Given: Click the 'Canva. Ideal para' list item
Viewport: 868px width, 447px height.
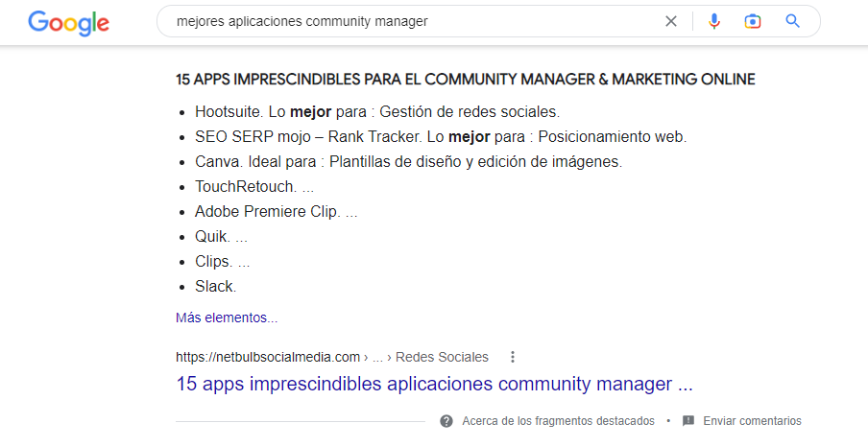Looking at the screenshot, I should (x=408, y=161).
